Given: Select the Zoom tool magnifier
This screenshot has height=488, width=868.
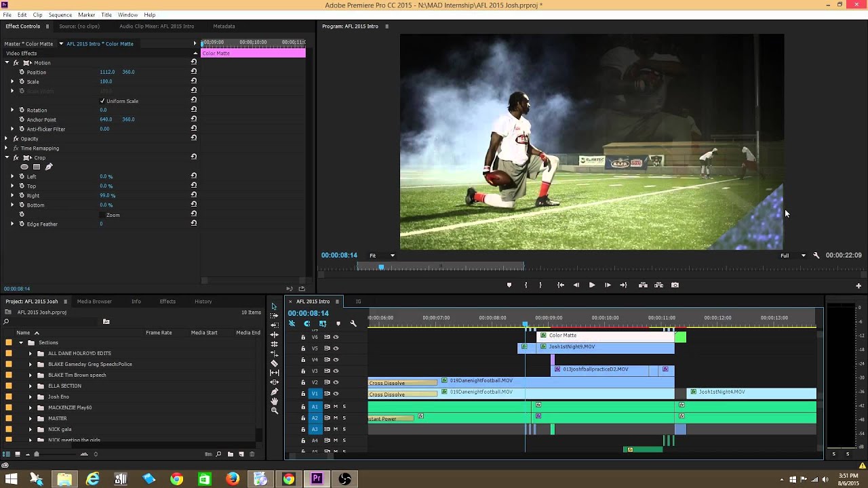Looking at the screenshot, I should coord(274,411).
